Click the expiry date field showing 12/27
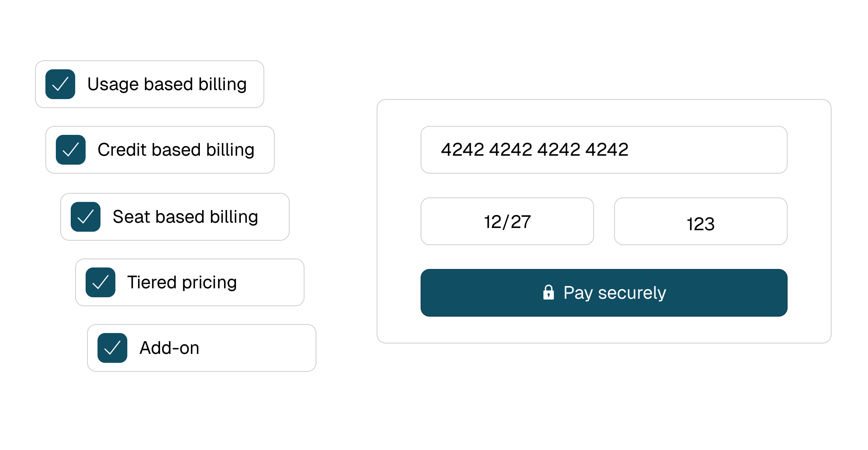Viewport: 868px width, 450px height. coord(507,221)
